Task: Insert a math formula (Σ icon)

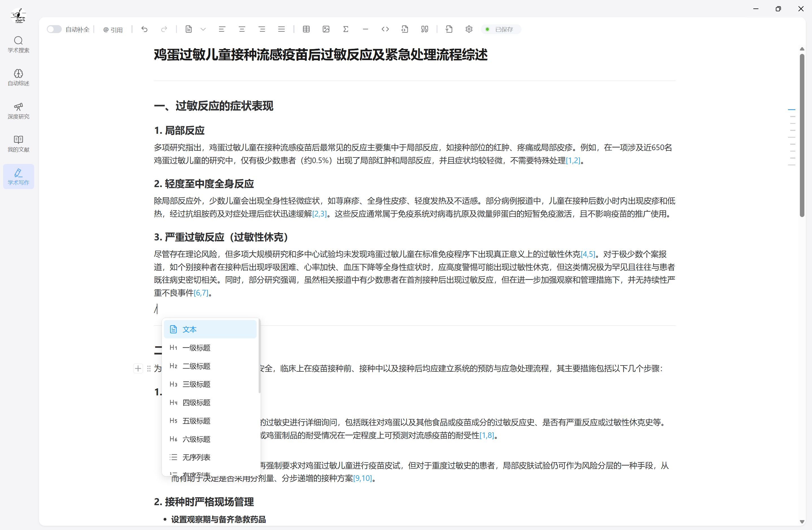Action: pos(346,29)
